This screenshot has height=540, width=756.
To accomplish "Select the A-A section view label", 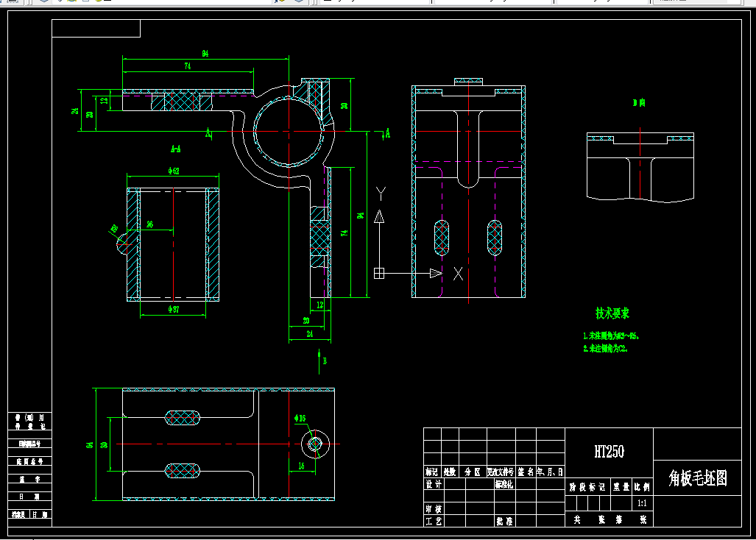I will pos(175,149).
